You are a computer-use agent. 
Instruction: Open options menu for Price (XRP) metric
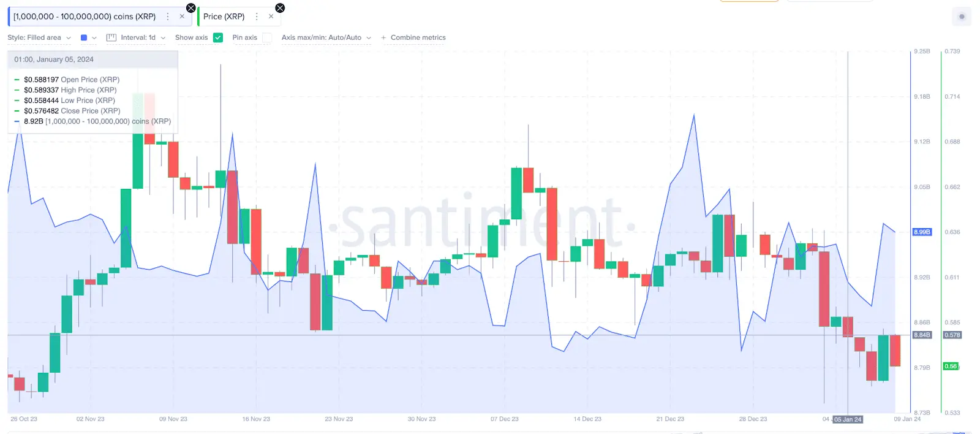point(257,17)
